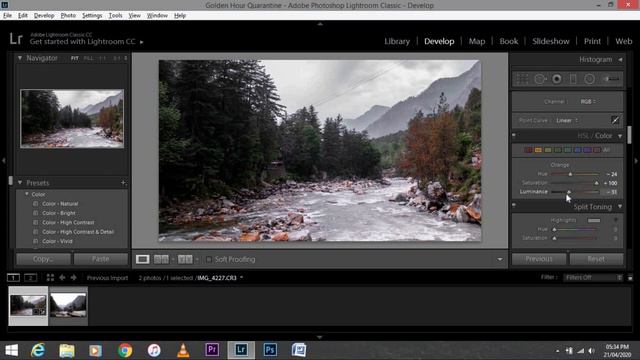Set Navigator zoom to FILL

88,58
